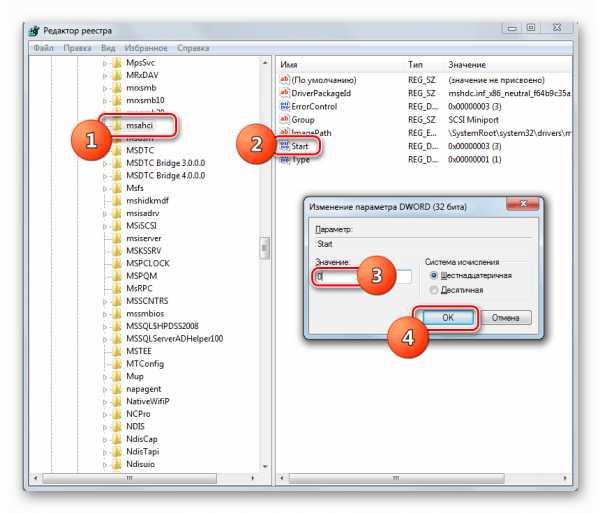This screenshot has width=600, height=513.
Task: Click Отмена in the DWORD dialog
Action: [505, 318]
